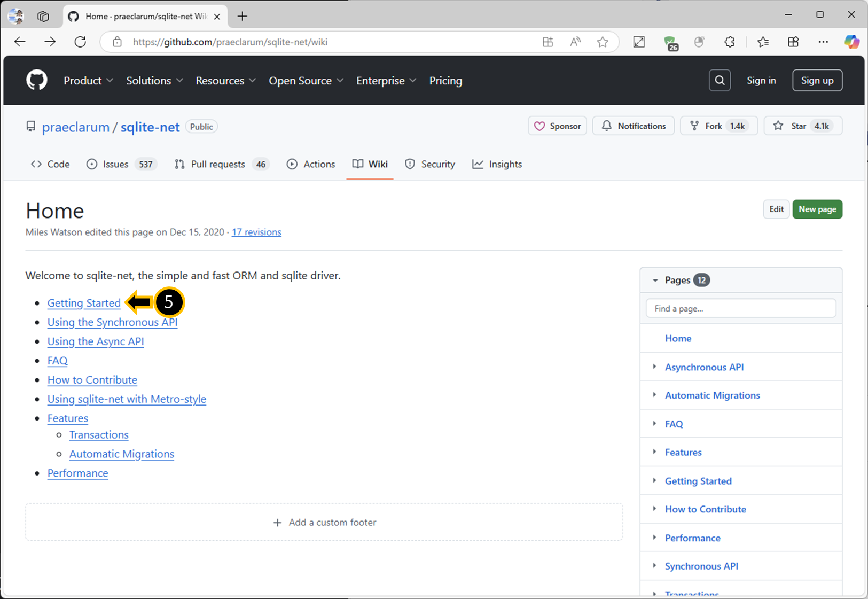Click the browser forward arrow
The width and height of the screenshot is (868, 599).
50,42
